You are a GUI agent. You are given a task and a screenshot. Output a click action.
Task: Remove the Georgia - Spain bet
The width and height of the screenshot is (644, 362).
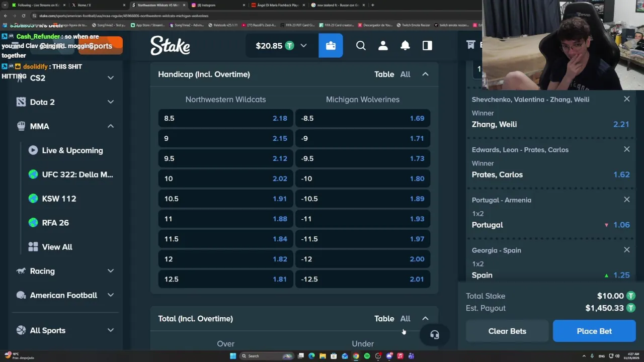(x=626, y=250)
